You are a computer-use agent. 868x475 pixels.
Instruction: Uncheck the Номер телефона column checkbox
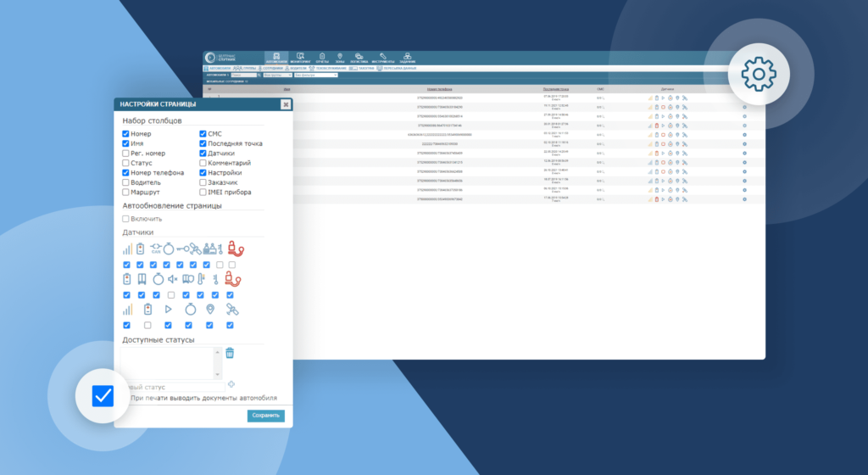125,173
